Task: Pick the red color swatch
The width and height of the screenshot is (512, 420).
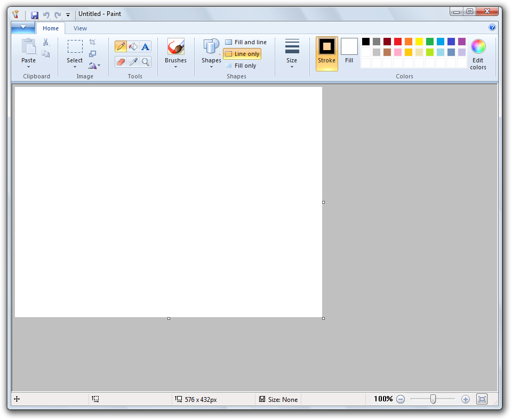Action: tap(398, 42)
